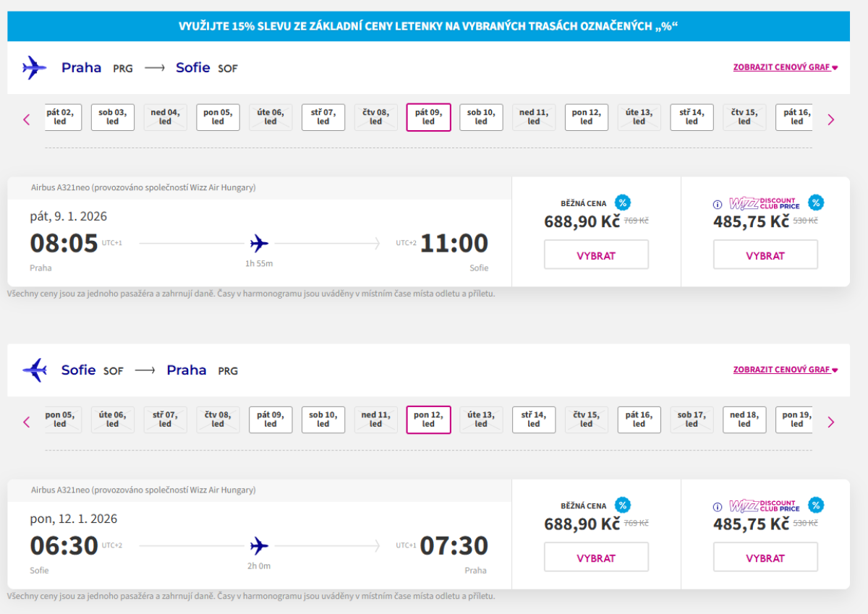Select outbound date sob 10, led

tap(481, 117)
